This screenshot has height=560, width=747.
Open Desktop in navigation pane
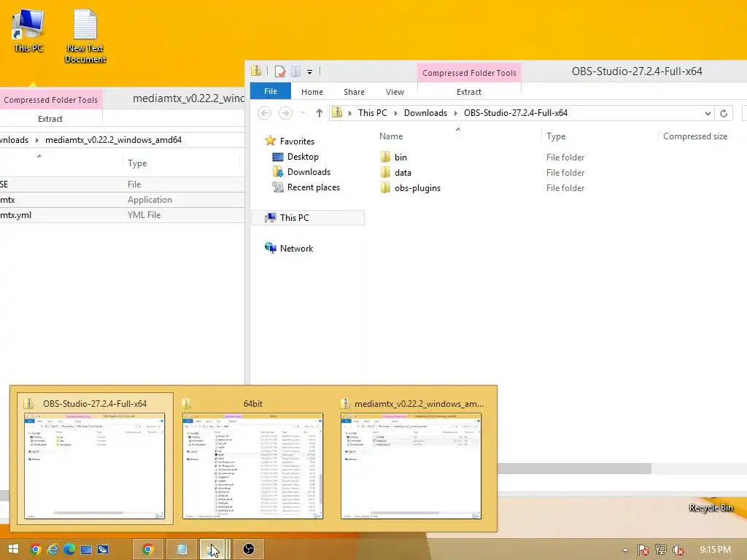pos(303,157)
